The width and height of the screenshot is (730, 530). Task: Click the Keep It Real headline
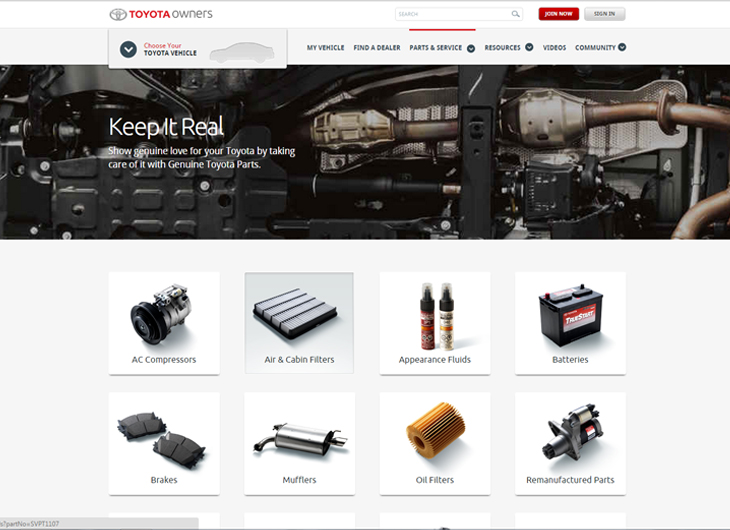[x=166, y=127]
